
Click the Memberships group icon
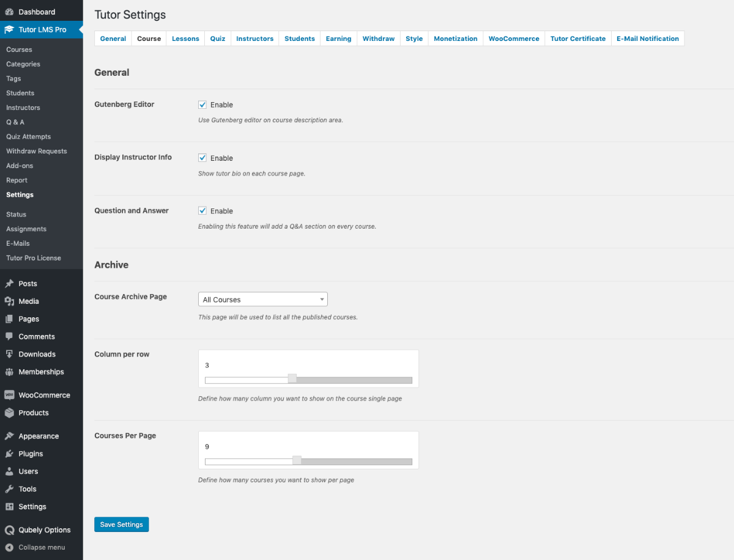(9, 372)
